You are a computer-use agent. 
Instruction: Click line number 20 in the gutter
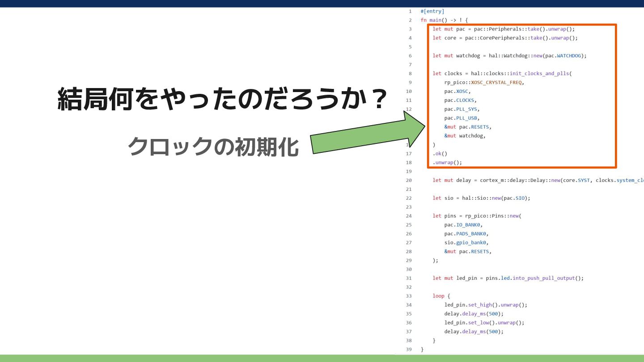coord(409,180)
